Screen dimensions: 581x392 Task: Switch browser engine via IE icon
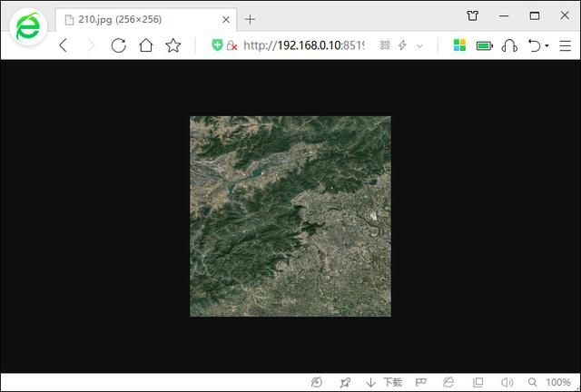[x=448, y=382]
